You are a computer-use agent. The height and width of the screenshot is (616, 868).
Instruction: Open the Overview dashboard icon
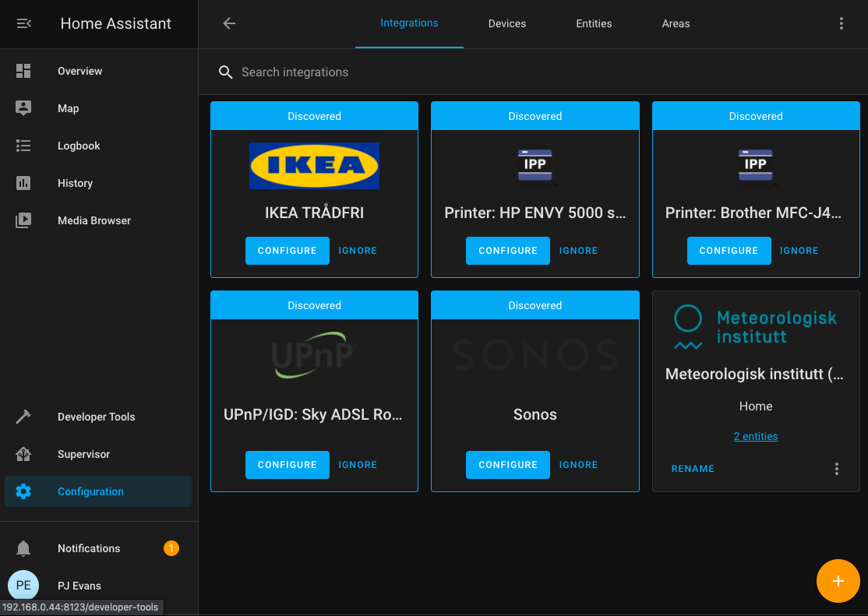click(23, 71)
